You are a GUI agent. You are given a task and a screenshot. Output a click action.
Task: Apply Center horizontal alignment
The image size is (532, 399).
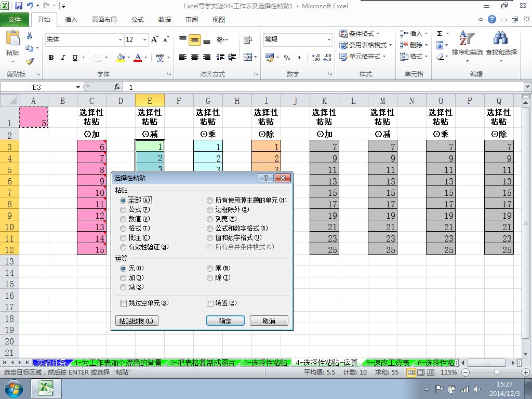pos(195,57)
